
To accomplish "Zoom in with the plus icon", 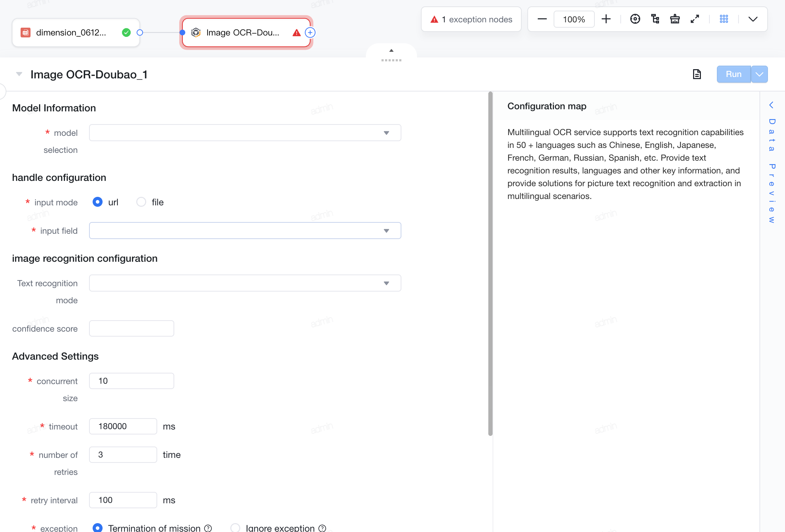I will [x=606, y=19].
